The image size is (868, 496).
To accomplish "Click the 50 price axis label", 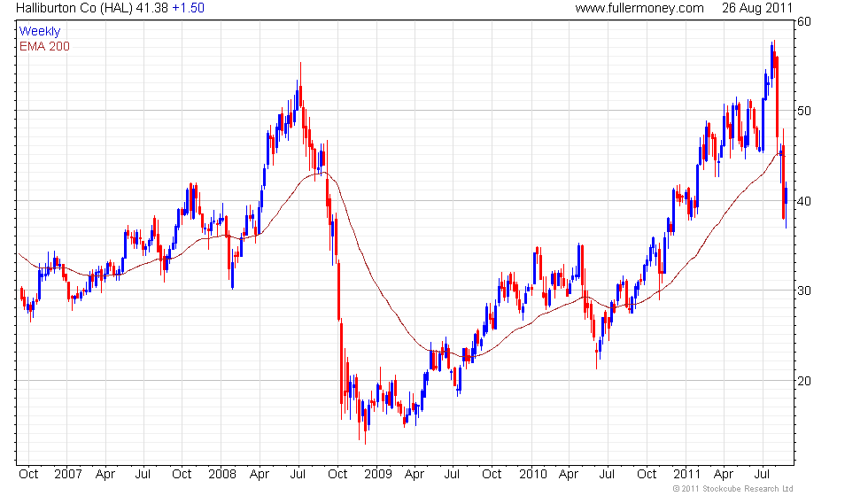I will coord(804,111).
